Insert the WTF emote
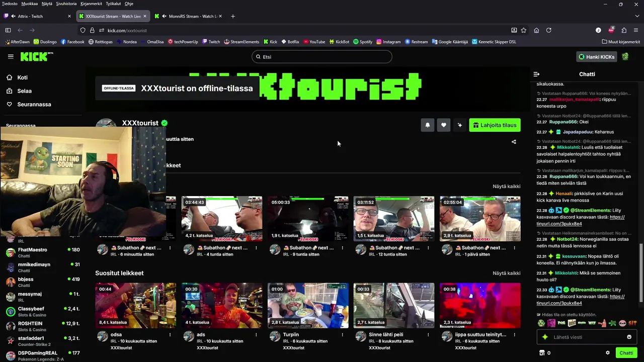The width and height of the screenshot is (644, 362). [592, 323]
